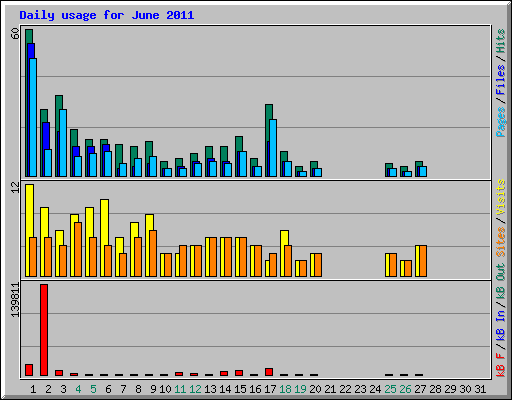Click the green weekend day label "12"
Image resolution: width=512 pixels, height=400 pixels.
tap(195, 389)
